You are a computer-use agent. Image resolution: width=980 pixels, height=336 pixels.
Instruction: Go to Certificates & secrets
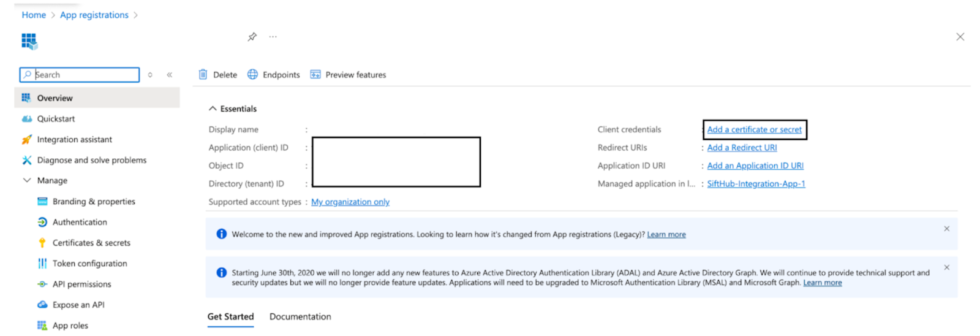(91, 243)
